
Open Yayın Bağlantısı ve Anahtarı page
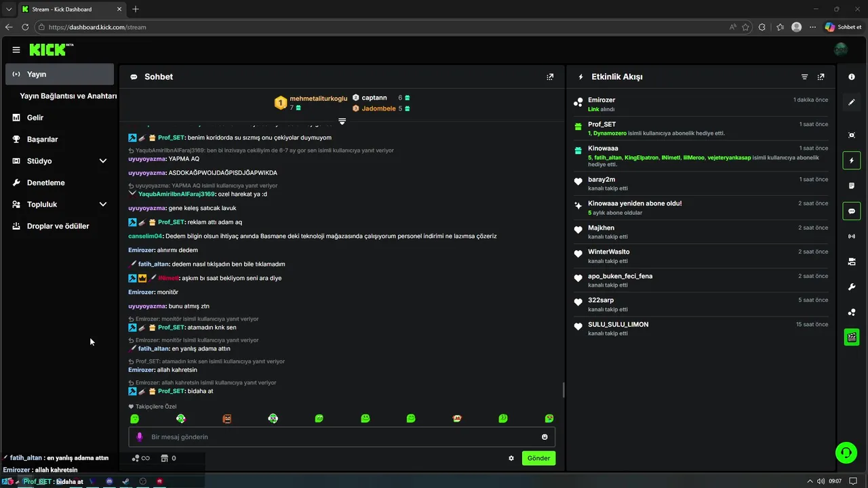click(68, 96)
